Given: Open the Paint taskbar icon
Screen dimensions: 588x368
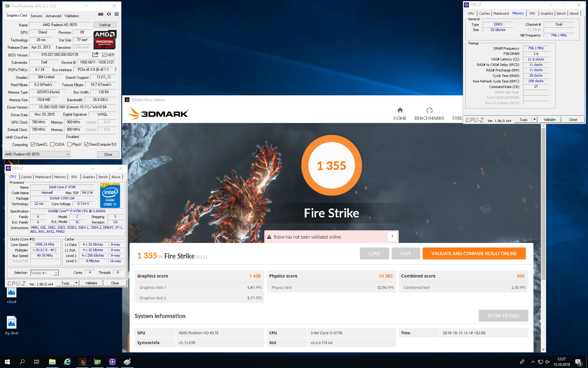Looking at the screenshot, I should click(x=127, y=362).
